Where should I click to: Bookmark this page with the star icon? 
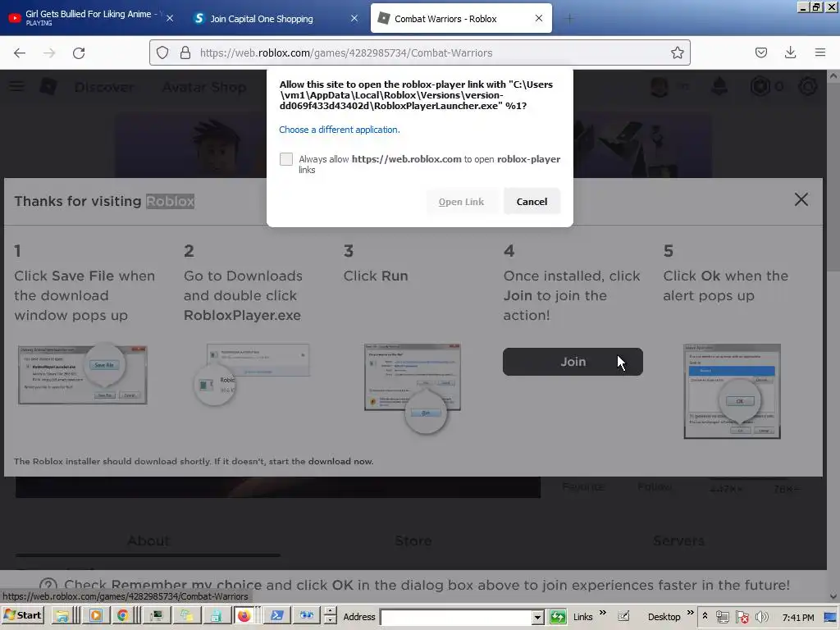pyautogui.click(x=677, y=52)
